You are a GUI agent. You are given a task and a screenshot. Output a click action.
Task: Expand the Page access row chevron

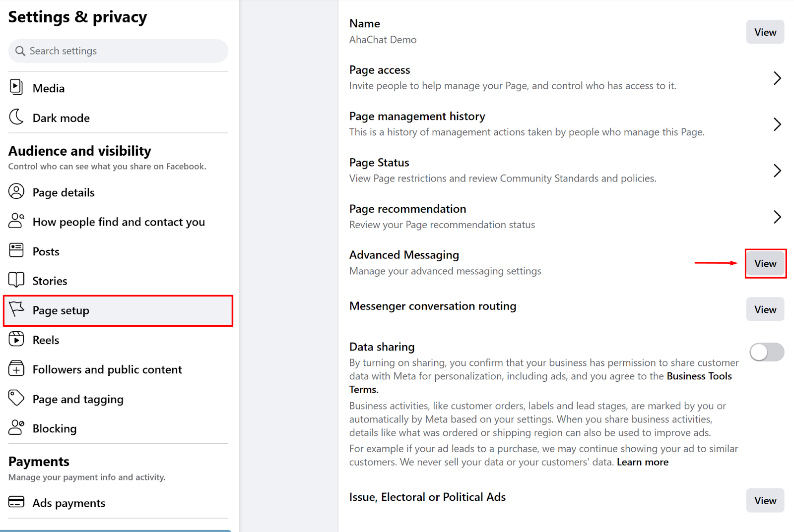pyautogui.click(x=777, y=78)
